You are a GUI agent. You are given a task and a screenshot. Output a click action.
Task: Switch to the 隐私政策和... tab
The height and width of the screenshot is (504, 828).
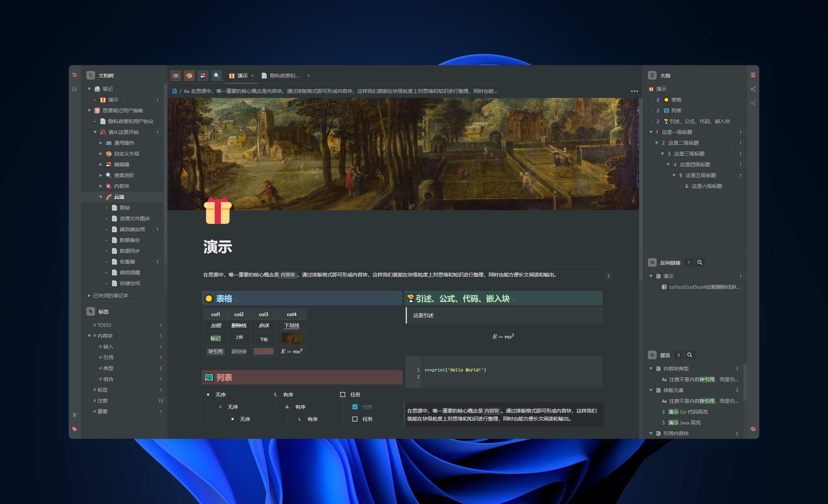[x=284, y=76]
